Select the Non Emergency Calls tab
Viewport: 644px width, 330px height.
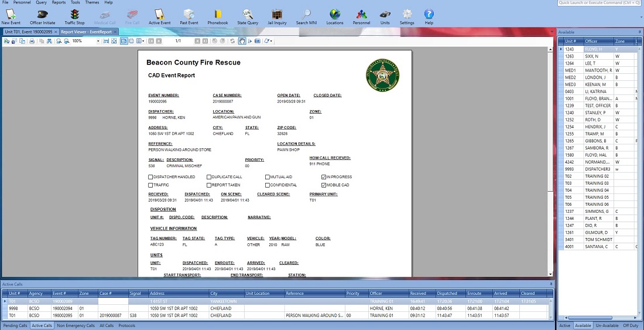tap(76, 325)
